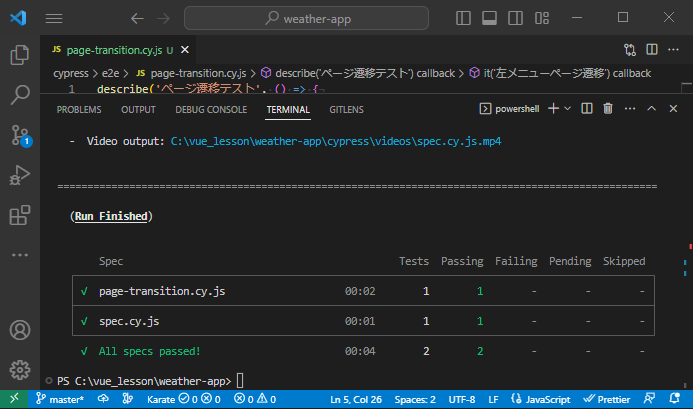This screenshot has height=409, width=693.
Task: Show additional views ellipsis in activity bar
Action: click(19, 255)
